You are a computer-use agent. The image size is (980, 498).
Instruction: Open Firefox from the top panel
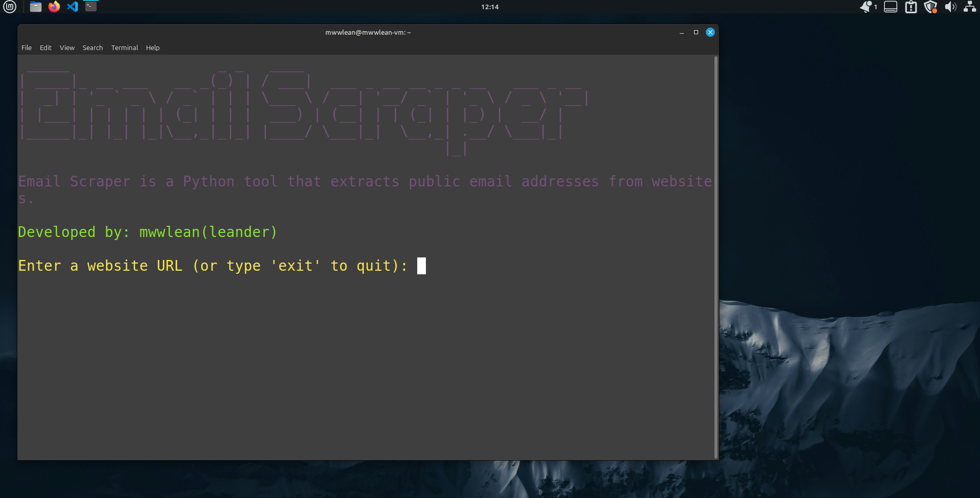(x=54, y=7)
